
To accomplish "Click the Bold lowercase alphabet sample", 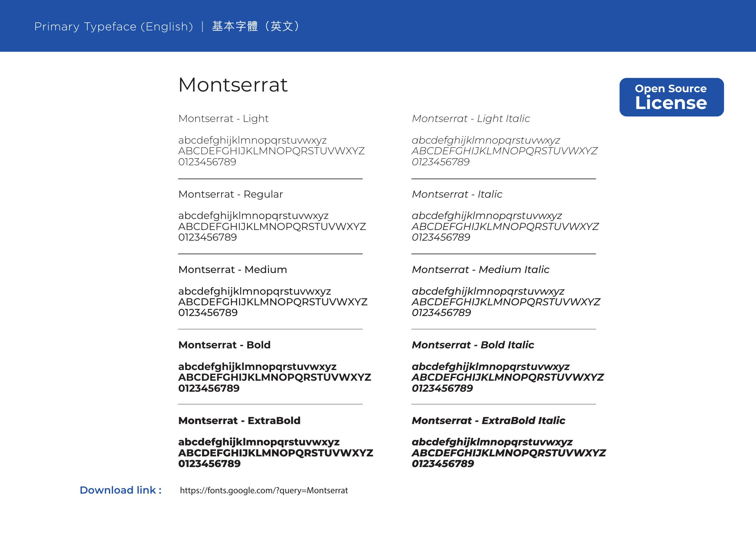I will click(257, 367).
